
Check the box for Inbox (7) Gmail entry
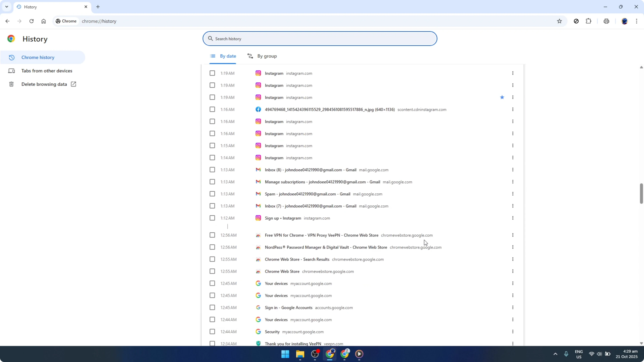(212, 206)
